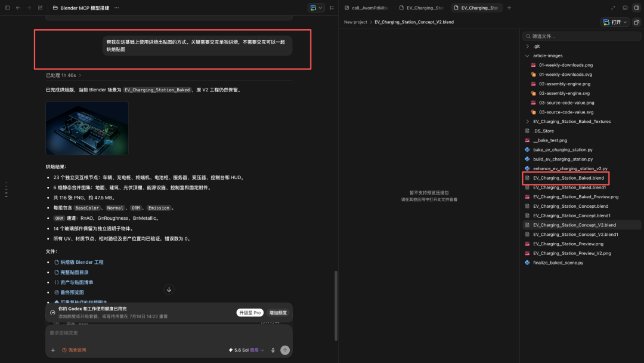
Task: Open the 打开 dropdown button
Action: (615, 22)
